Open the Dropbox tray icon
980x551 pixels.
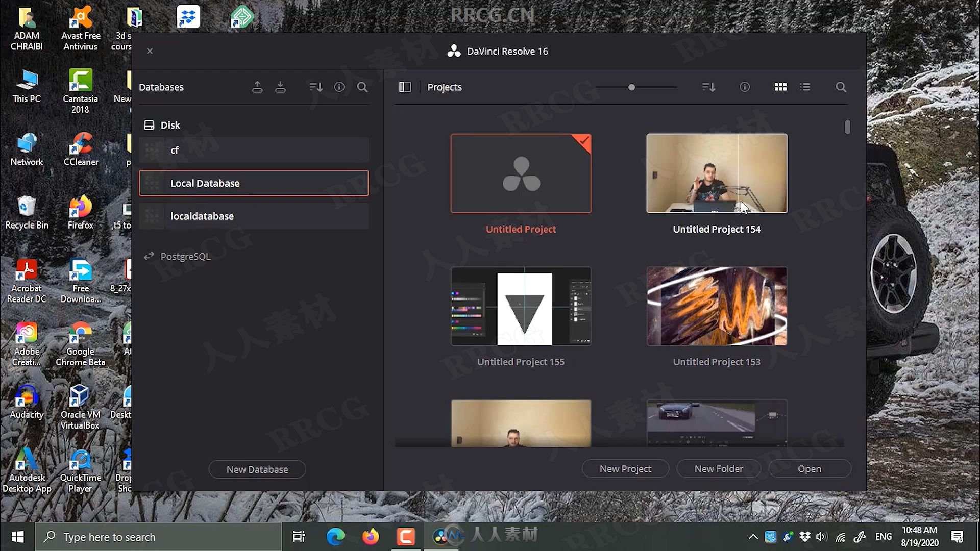pyautogui.click(x=805, y=537)
